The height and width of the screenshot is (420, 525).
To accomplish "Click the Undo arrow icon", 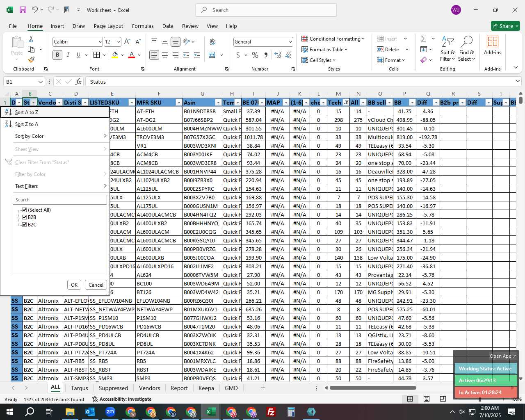I will (x=35, y=10).
